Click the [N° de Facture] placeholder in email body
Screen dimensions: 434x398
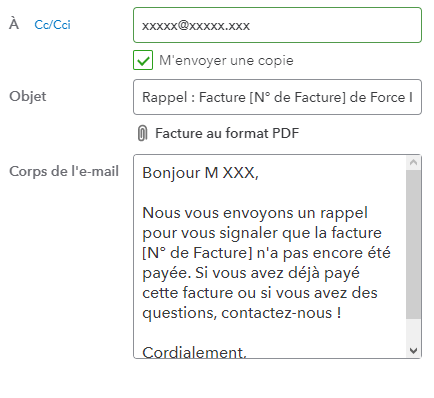197,253
